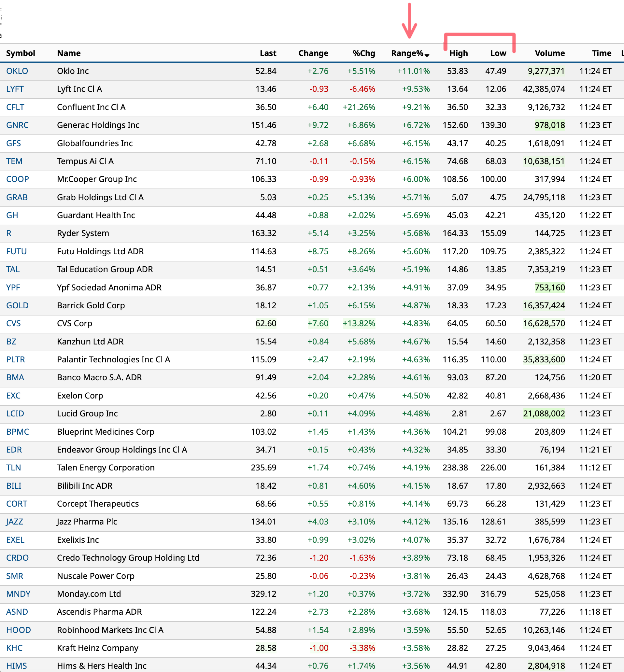The width and height of the screenshot is (624, 672).
Task: Open the CVS ticker symbol link
Action: click(13, 323)
